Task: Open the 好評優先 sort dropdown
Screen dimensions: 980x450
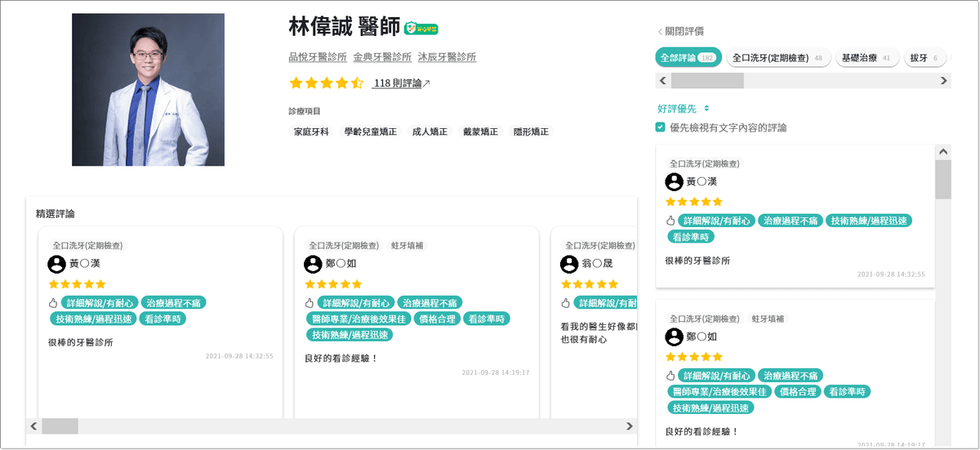Action: point(684,109)
